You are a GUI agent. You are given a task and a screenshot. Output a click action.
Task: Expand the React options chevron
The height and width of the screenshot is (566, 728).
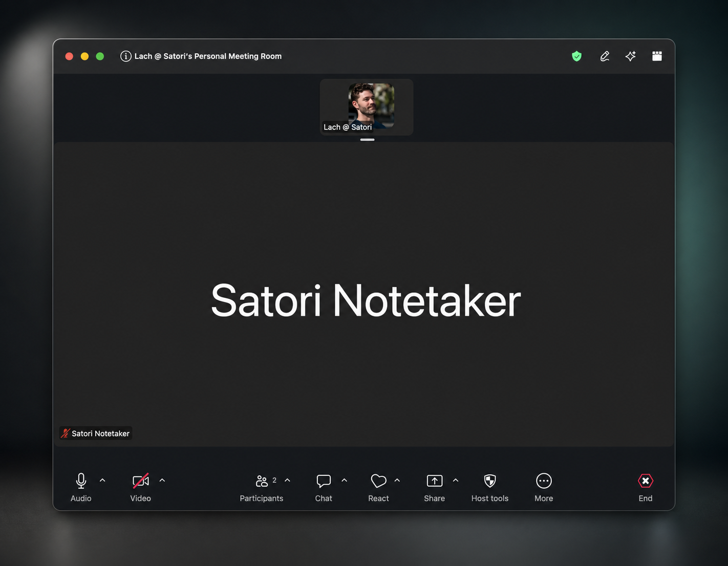pyautogui.click(x=397, y=480)
